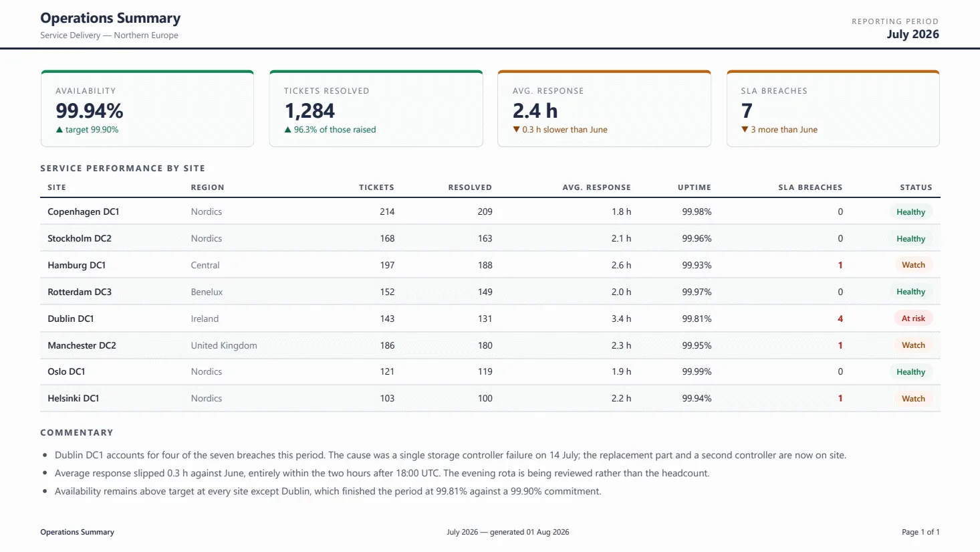Click the At risk status badge
Viewport: 980px width, 552px height.
tap(913, 318)
